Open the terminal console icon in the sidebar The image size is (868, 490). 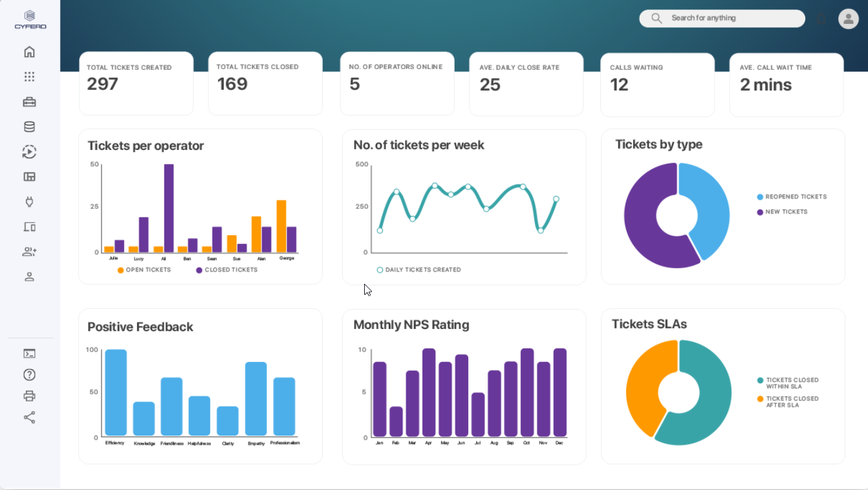[29, 354]
